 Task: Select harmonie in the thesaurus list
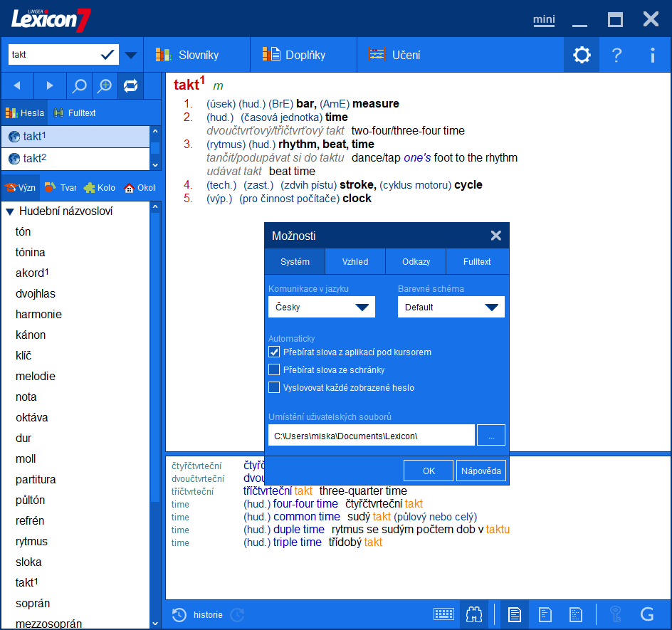click(x=38, y=314)
